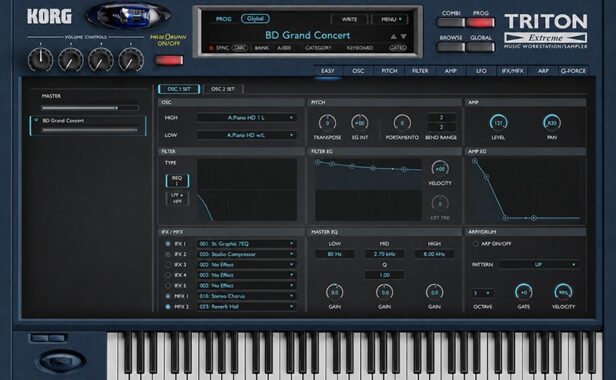Click the next program down arrow

tap(403, 36)
